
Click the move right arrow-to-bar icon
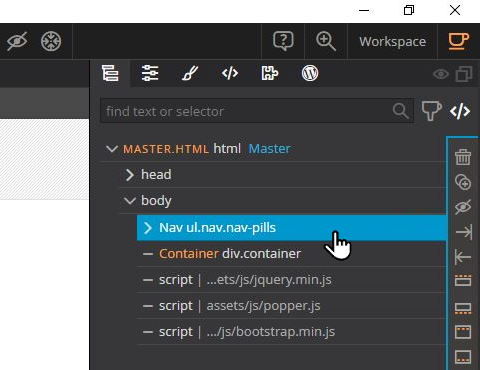coord(463,232)
